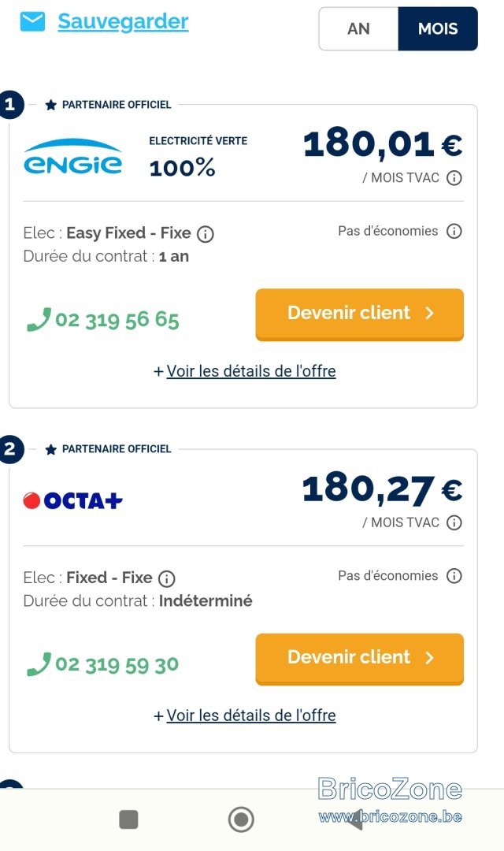Click the envelope icon beside Sauvegarder

coord(32,22)
